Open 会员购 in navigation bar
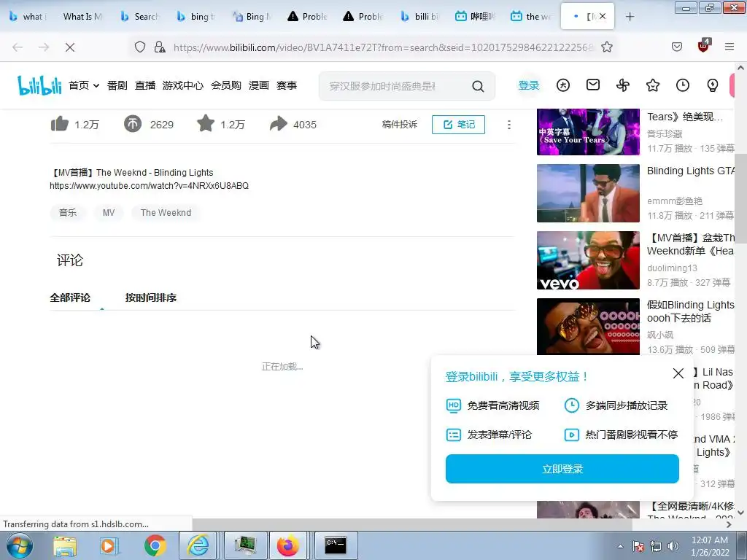This screenshot has width=747, height=560. (x=226, y=85)
